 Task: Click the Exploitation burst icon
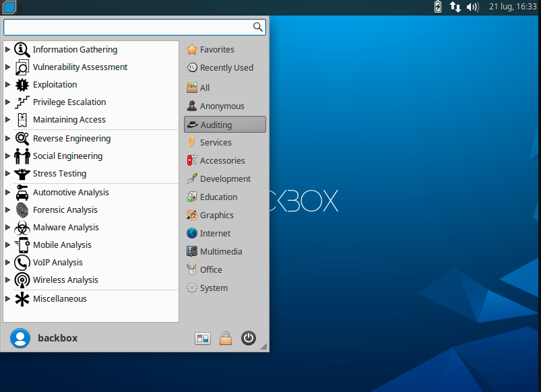pos(22,85)
